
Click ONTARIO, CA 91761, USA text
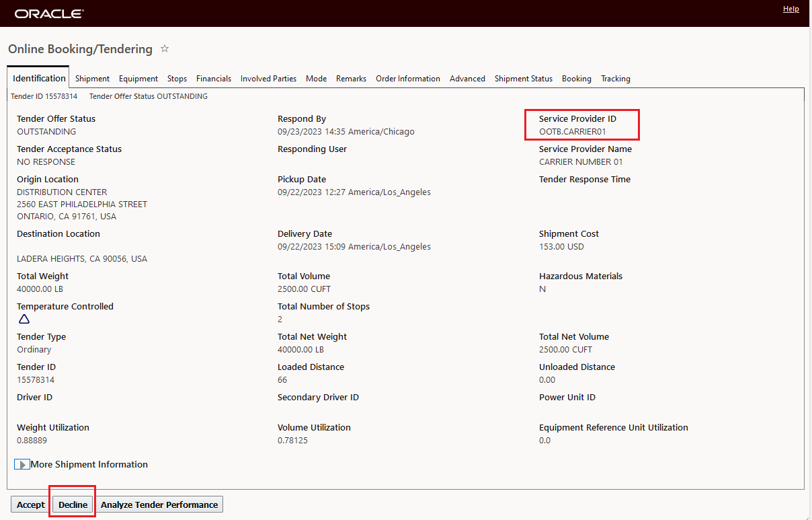pos(67,217)
